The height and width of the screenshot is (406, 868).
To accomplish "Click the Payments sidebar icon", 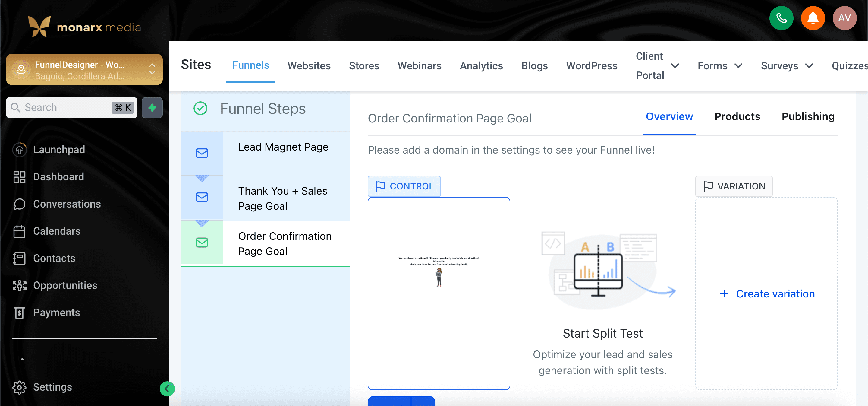I will click(x=19, y=312).
